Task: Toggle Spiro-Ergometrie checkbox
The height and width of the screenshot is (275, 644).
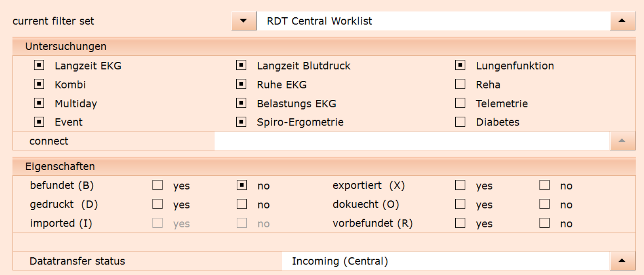Action: point(241,122)
